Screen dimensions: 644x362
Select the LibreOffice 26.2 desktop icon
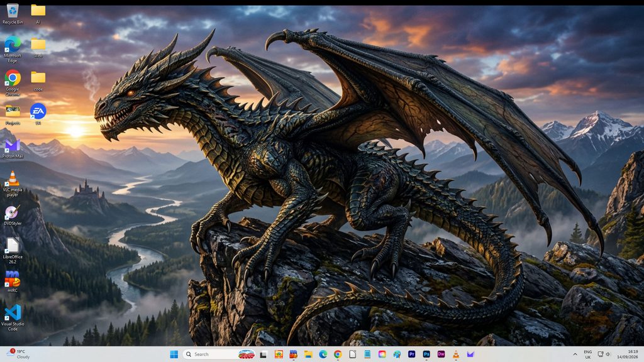tap(13, 250)
